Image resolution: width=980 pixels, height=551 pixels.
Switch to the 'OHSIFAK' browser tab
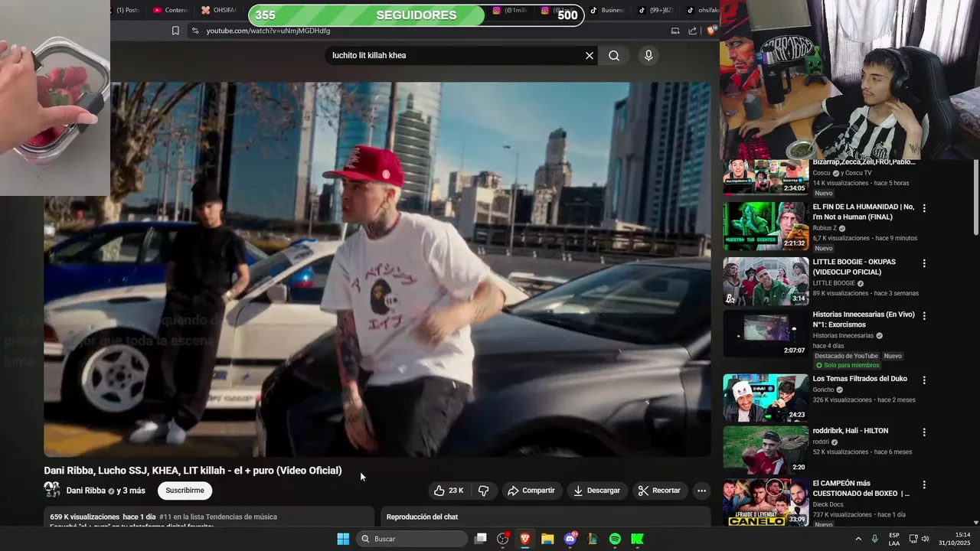(x=219, y=10)
